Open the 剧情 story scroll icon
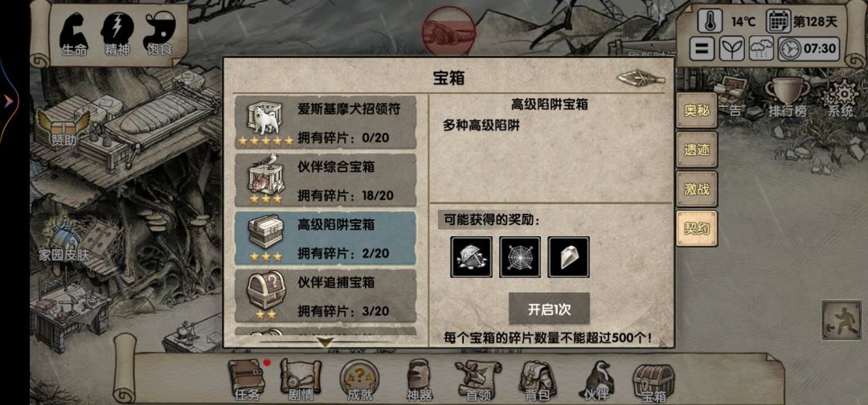868x405 pixels. (301, 380)
